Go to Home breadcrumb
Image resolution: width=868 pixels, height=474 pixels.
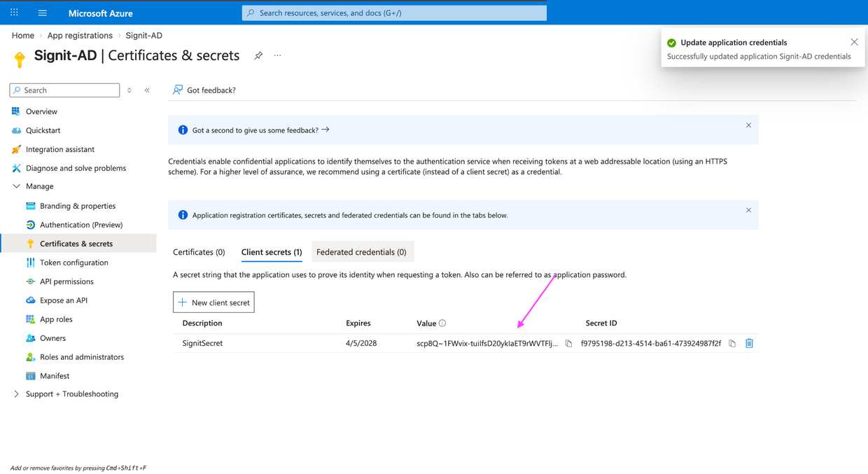click(x=23, y=36)
